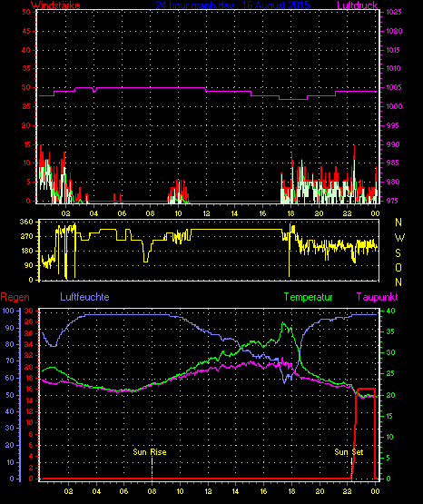This screenshot has height=504, width=423.
Task: Click the magenta Luftdruck axis title
Action: [x=357, y=5]
